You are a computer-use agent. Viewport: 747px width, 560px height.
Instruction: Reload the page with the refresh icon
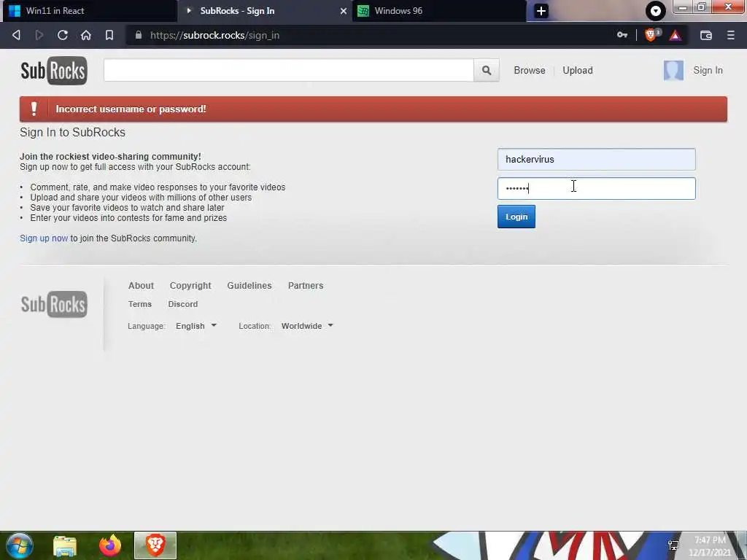click(x=63, y=35)
